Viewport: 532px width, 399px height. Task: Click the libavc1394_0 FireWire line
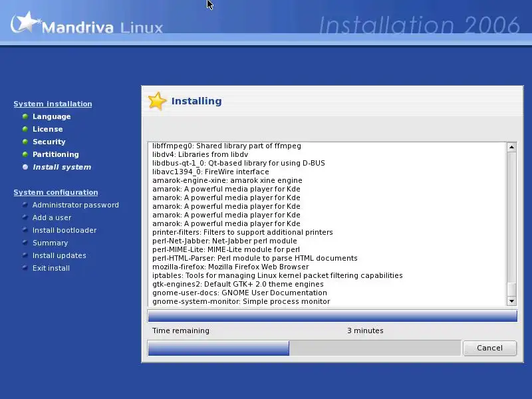(210, 172)
